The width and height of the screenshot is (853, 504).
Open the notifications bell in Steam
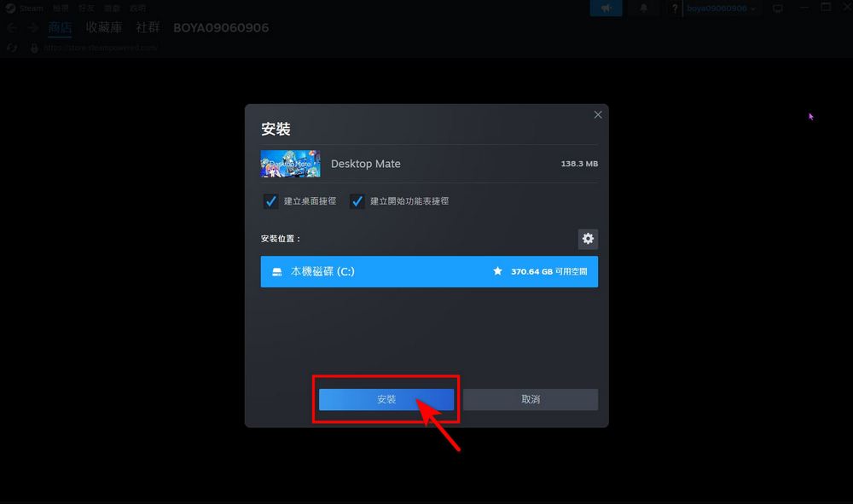point(643,9)
